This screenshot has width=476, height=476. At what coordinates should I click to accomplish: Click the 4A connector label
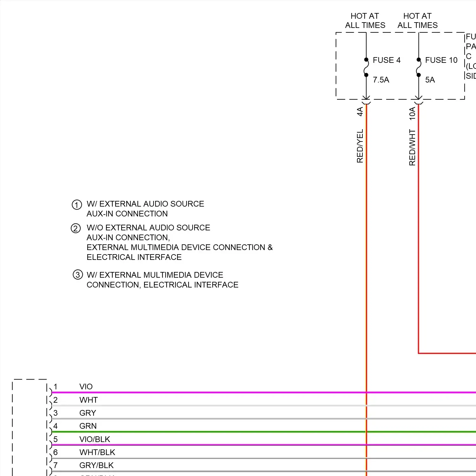tap(360, 111)
